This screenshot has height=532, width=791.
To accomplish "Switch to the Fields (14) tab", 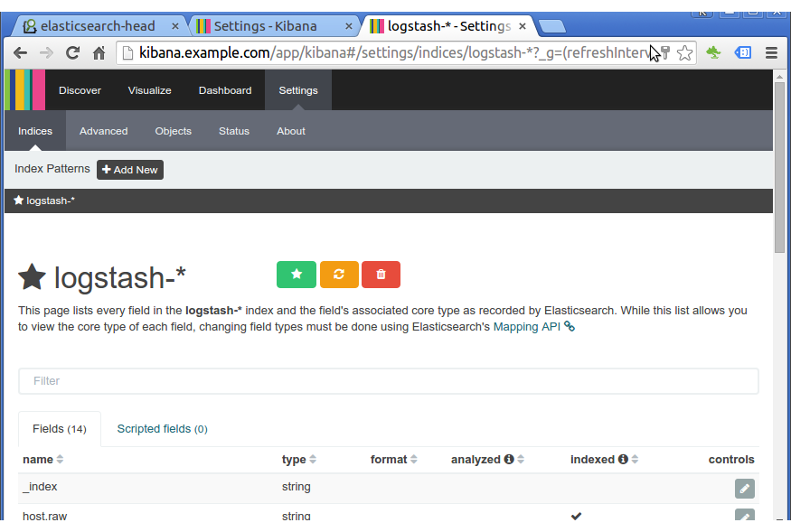I will click(60, 429).
